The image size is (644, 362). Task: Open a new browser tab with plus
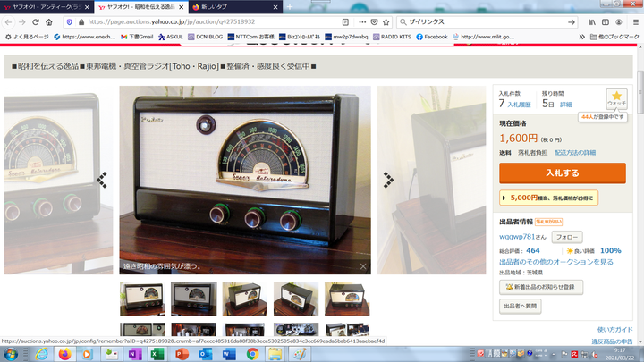(x=289, y=6)
